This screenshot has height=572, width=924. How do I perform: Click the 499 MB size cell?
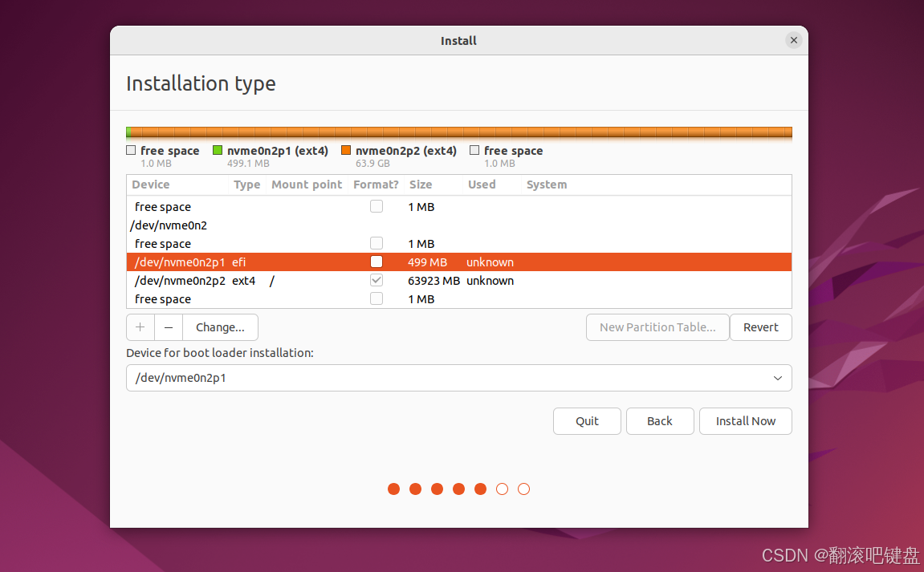(x=427, y=262)
